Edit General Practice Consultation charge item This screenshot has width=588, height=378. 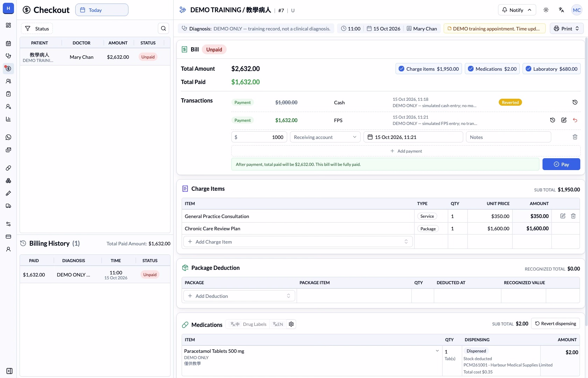563,216
